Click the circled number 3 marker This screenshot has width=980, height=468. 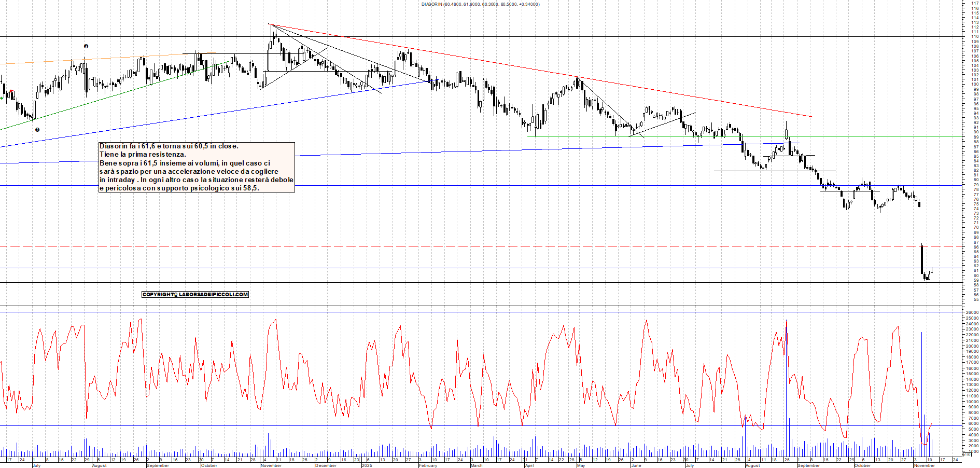point(86,46)
